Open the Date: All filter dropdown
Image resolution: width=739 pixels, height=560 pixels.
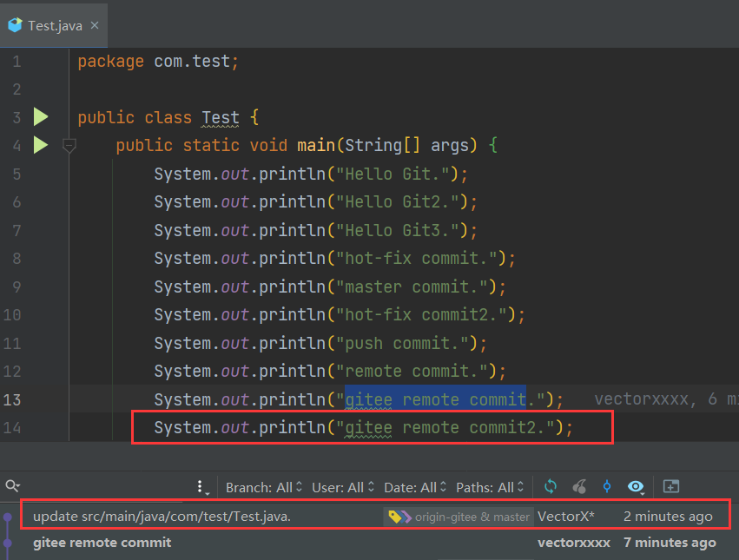[415, 487]
